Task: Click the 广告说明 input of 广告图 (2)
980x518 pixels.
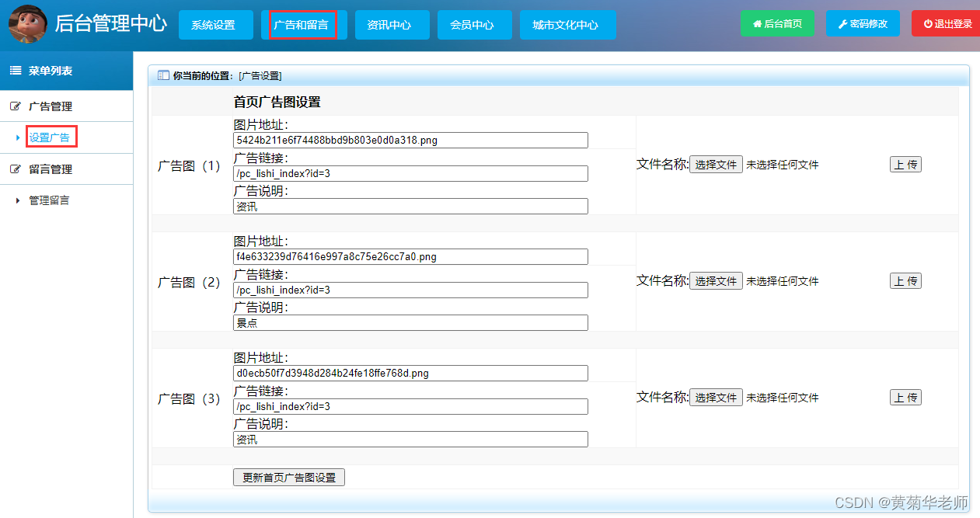Action: [x=410, y=322]
